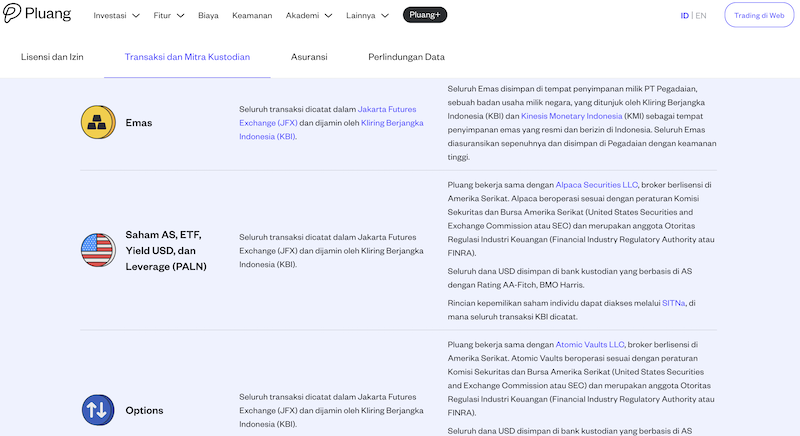Follow the SITNa link

pyautogui.click(x=673, y=303)
